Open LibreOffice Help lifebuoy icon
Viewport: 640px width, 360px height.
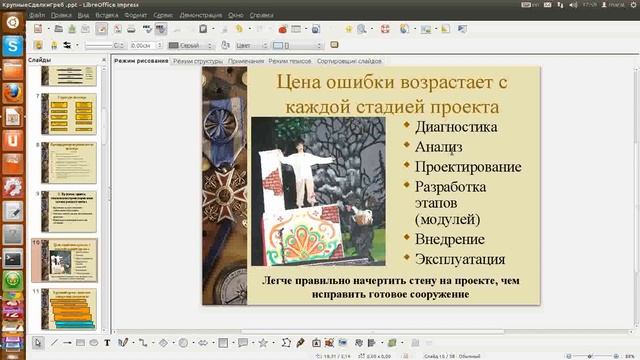(385, 29)
